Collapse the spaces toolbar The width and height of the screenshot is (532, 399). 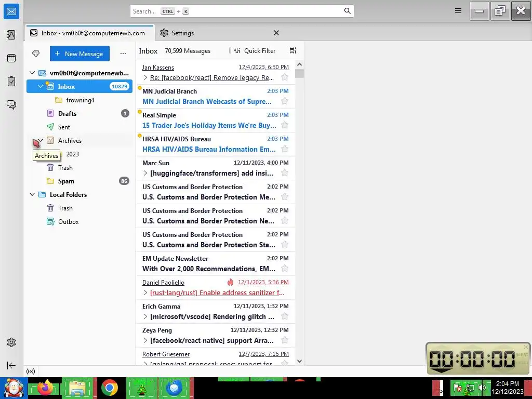(x=11, y=365)
